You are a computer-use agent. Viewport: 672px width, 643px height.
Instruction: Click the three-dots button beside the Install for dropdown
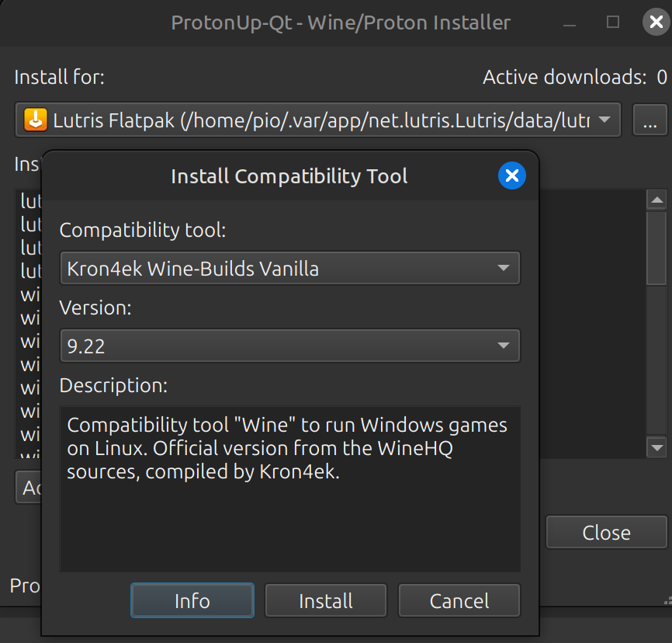click(x=649, y=120)
